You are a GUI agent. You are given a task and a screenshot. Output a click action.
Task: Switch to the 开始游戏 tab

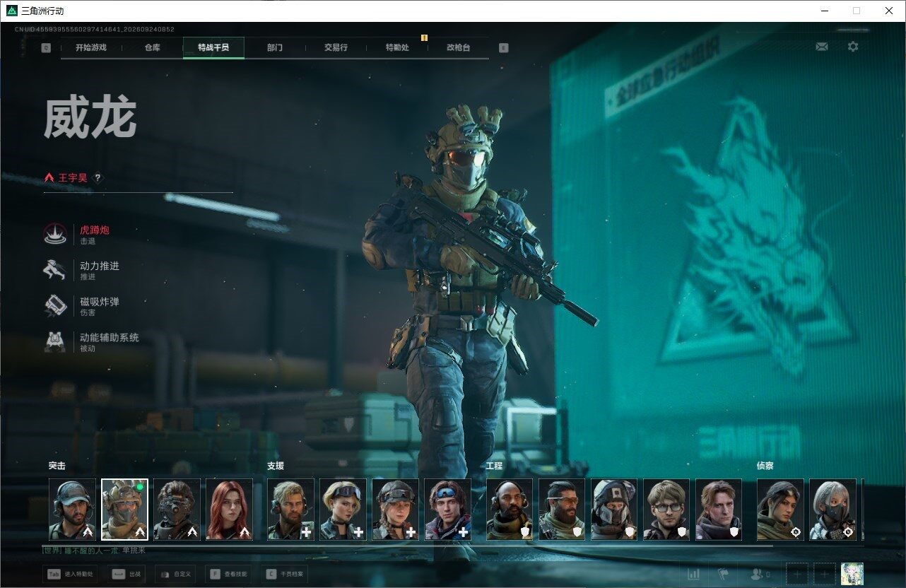pyautogui.click(x=91, y=48)
